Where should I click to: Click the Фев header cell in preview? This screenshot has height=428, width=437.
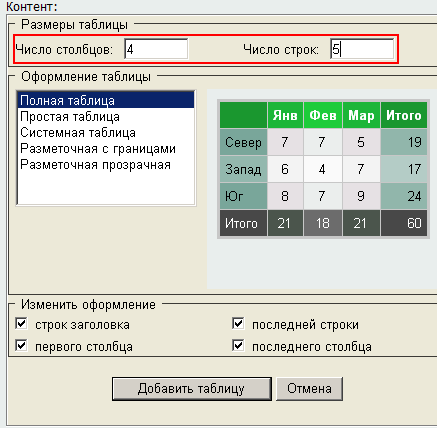(x=323, y=115)
